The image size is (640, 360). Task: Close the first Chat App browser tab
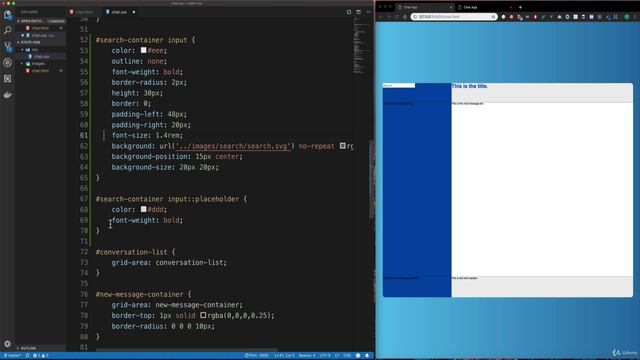451,7
